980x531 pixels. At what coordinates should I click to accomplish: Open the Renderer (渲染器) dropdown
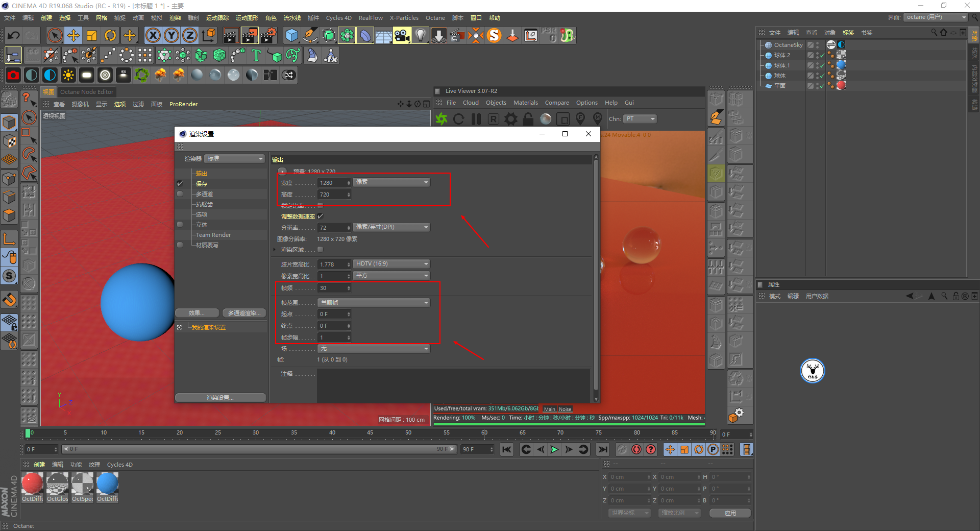tap(235, 159)
